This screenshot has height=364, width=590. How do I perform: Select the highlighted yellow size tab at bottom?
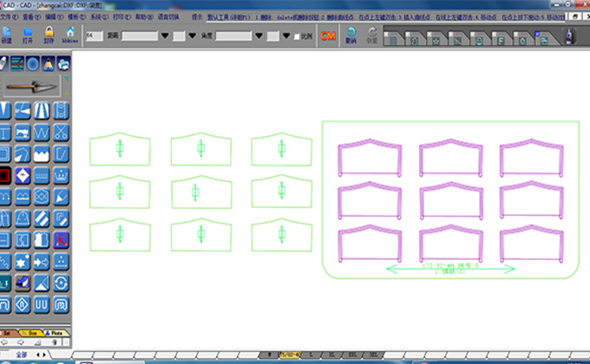(290, 354)
